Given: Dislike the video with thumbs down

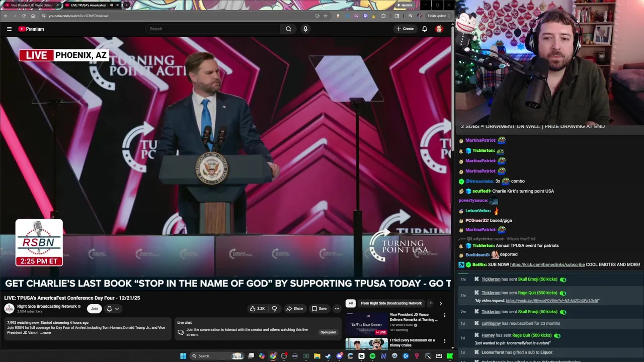Looking at the screenshot, I should pyautogui.click(x=274, y=309).
